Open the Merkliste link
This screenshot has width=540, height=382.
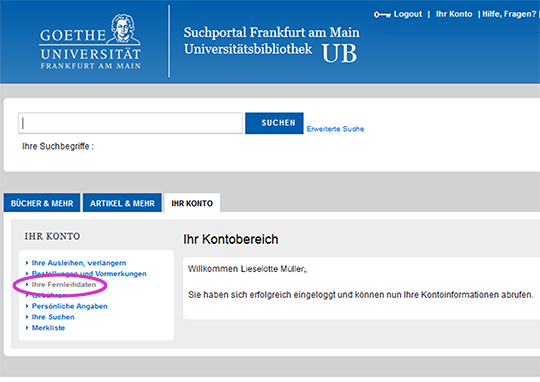click(48, 328)
